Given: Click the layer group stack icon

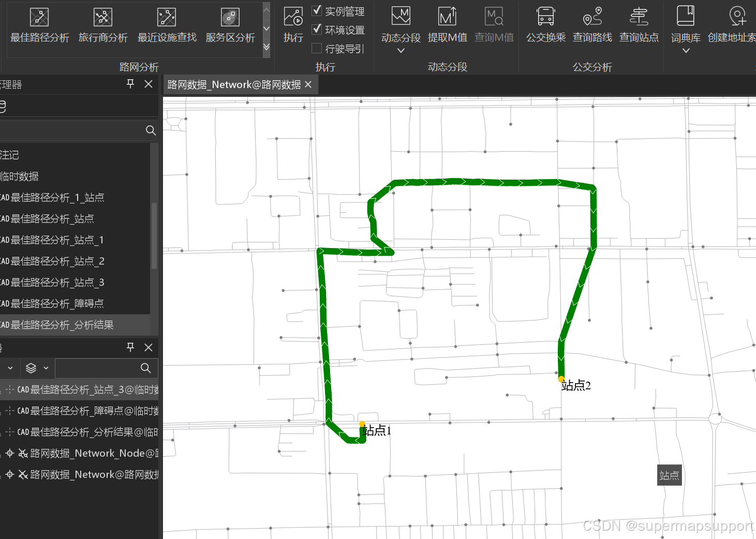Looking at the screenshot, I should pos(31,368).
